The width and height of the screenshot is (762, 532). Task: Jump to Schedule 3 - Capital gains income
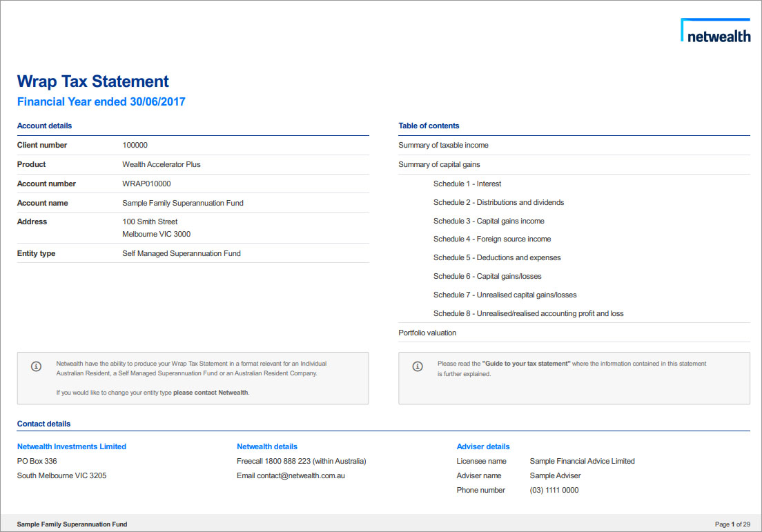489,221
